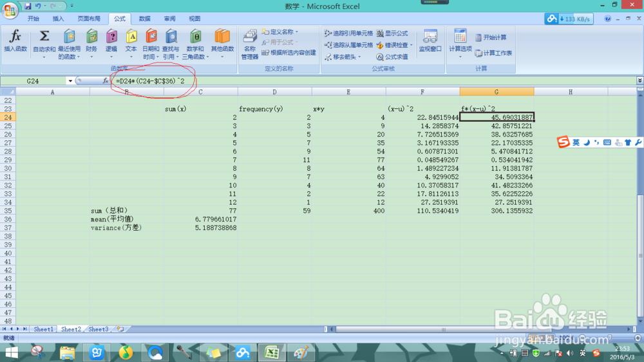Switch to the 视图 (View) ribbon tab
Screen dimensions: 644x362
(194, 19)
